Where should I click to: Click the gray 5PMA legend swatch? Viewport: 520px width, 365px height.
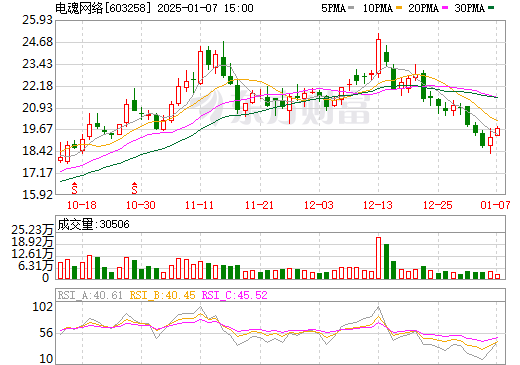pos(351,8)
